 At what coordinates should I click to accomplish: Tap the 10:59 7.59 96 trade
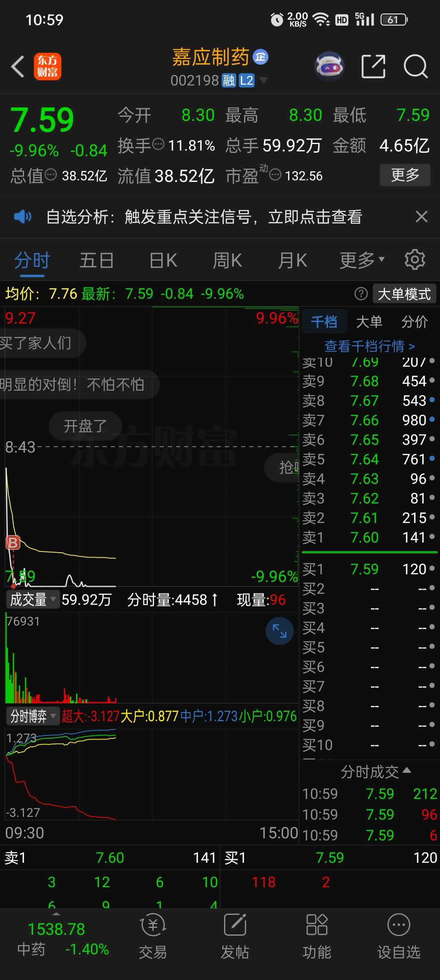(370, 814)
